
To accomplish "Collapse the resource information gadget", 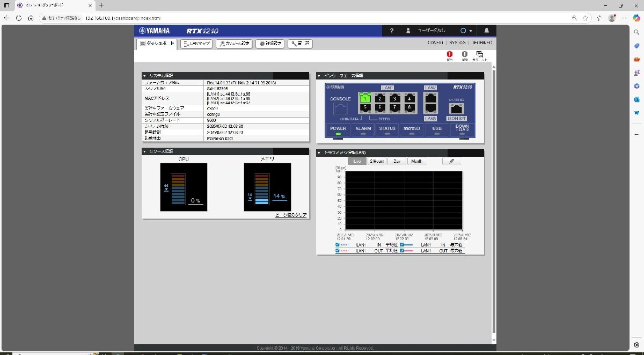I will click(x=144, y=151).
